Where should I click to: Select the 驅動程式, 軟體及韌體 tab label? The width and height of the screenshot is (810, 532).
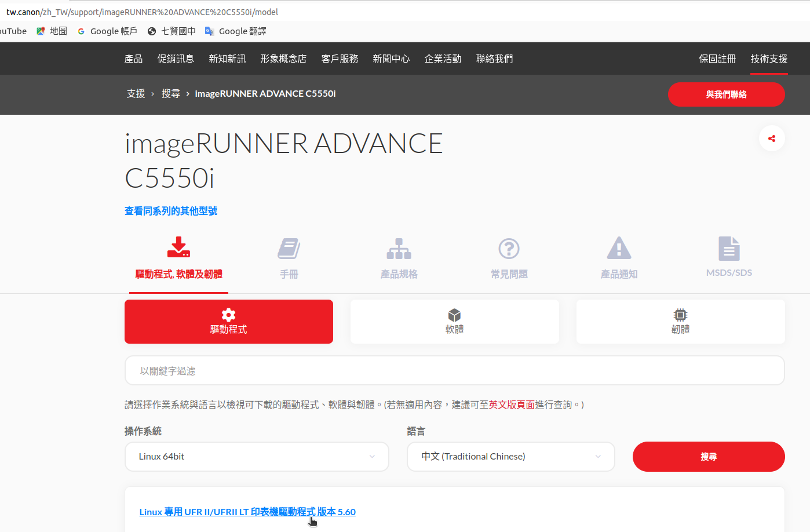click(x=178, y=274)
